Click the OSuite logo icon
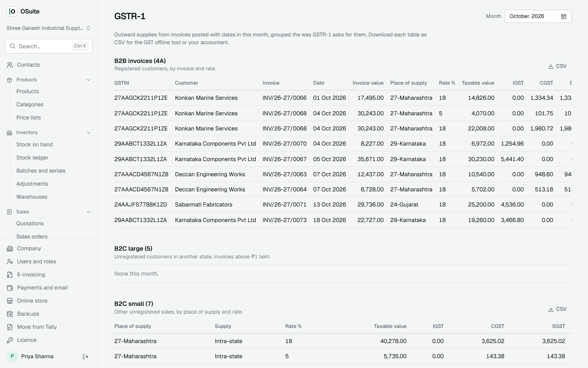588x368 pixels. 12,11
